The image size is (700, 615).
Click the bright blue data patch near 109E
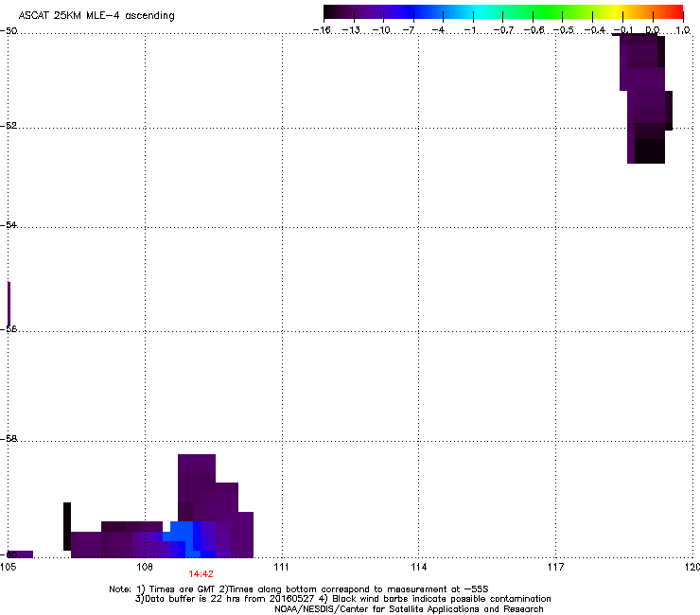(183, 532)
